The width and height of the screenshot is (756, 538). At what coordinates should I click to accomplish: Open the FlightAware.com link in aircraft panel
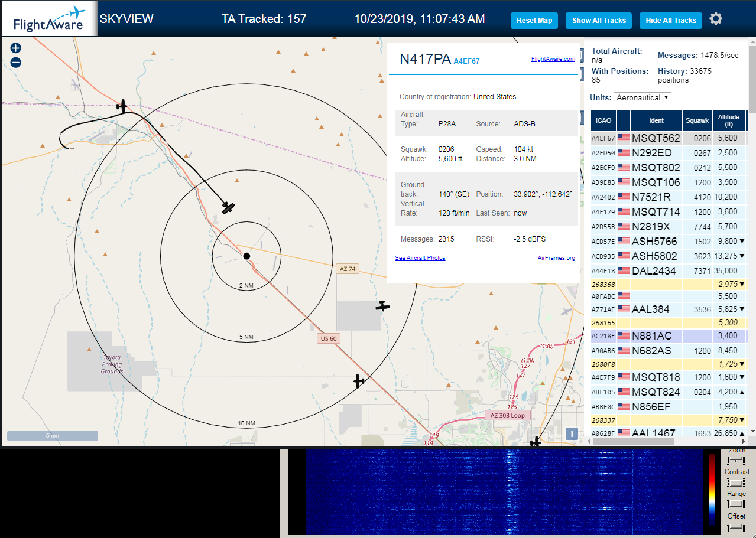[553, 59]
